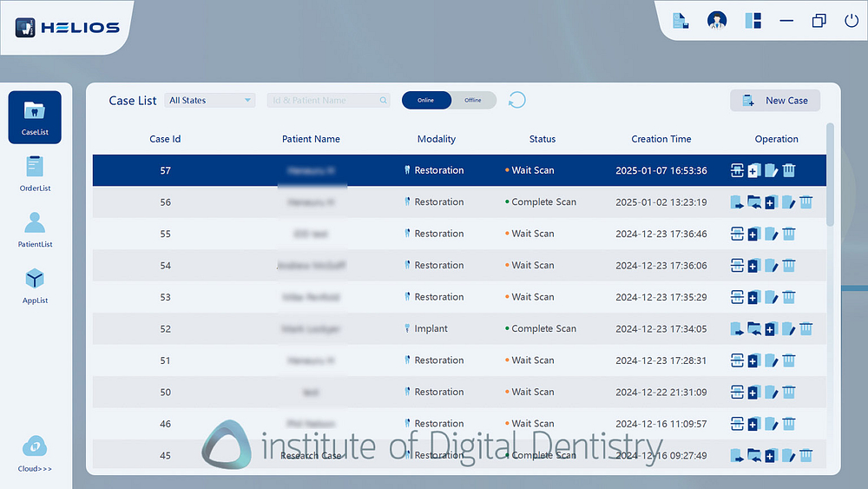Viewport: 868px width, 489px height.
Task: Click the layout panels icon in top bar
Action: click(x=753, y=21)
